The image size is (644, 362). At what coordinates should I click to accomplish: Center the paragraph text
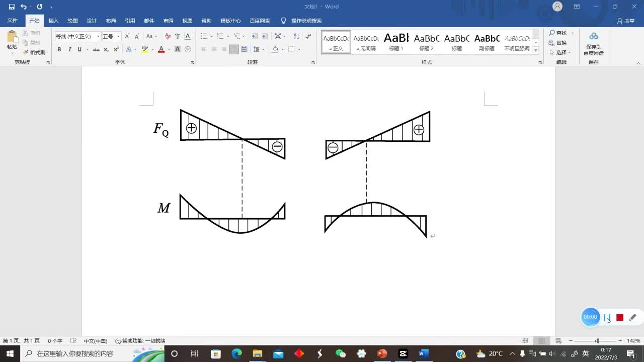click(214, 49)
